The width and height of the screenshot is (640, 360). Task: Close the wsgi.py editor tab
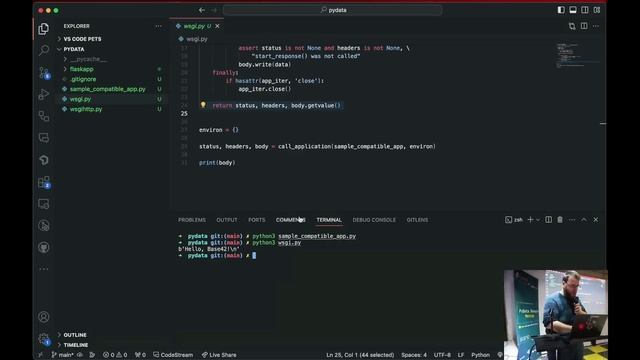coord(218,26)
